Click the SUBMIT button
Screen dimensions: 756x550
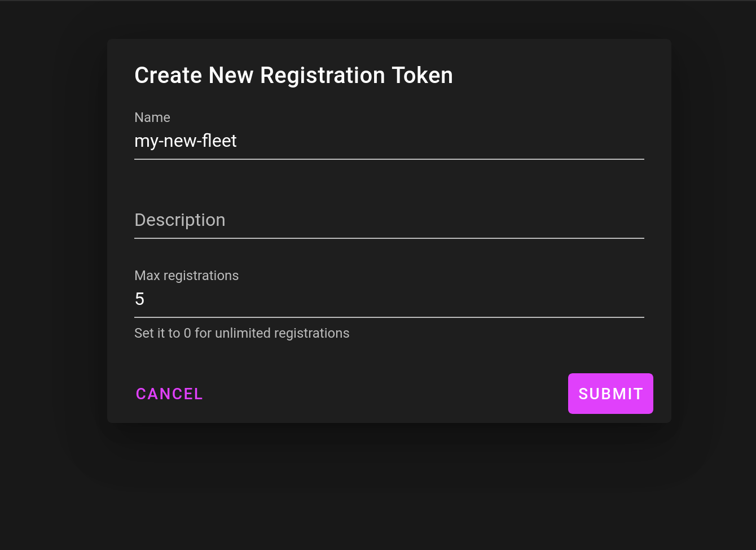point(610,394)
